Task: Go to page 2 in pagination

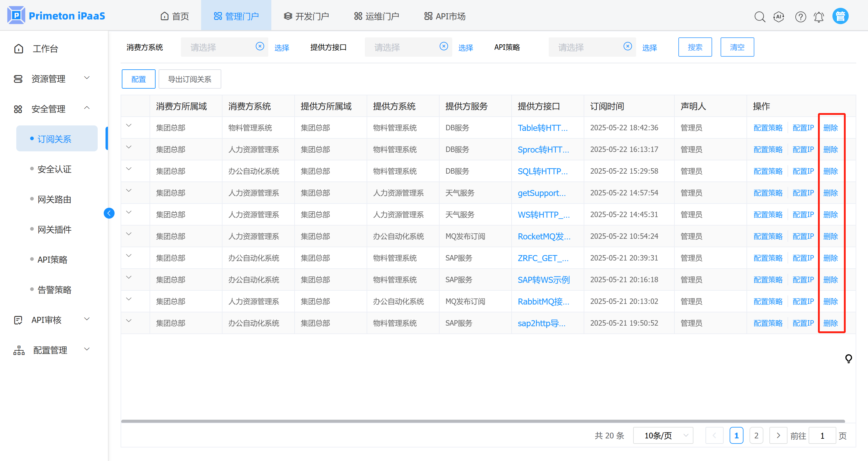Action: (x=756, y=436)
